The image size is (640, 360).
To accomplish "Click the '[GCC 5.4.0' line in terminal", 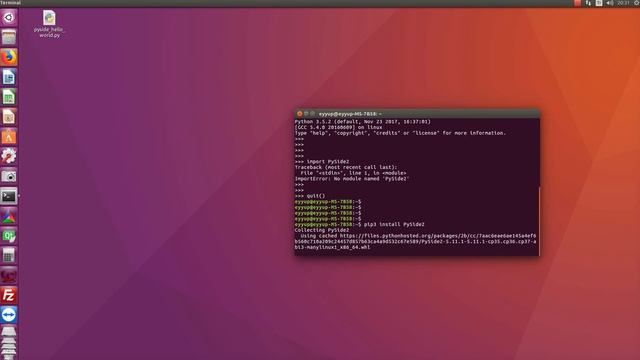I will [338, 127].
